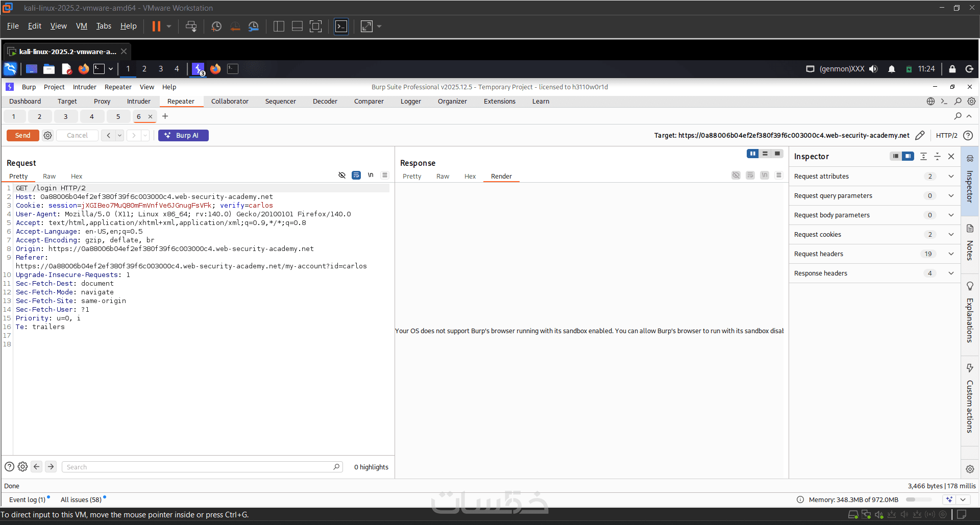This screenshot has height=525, width=980.
Task: Open the Kali applications menu
Action: [x=10, y=69]
